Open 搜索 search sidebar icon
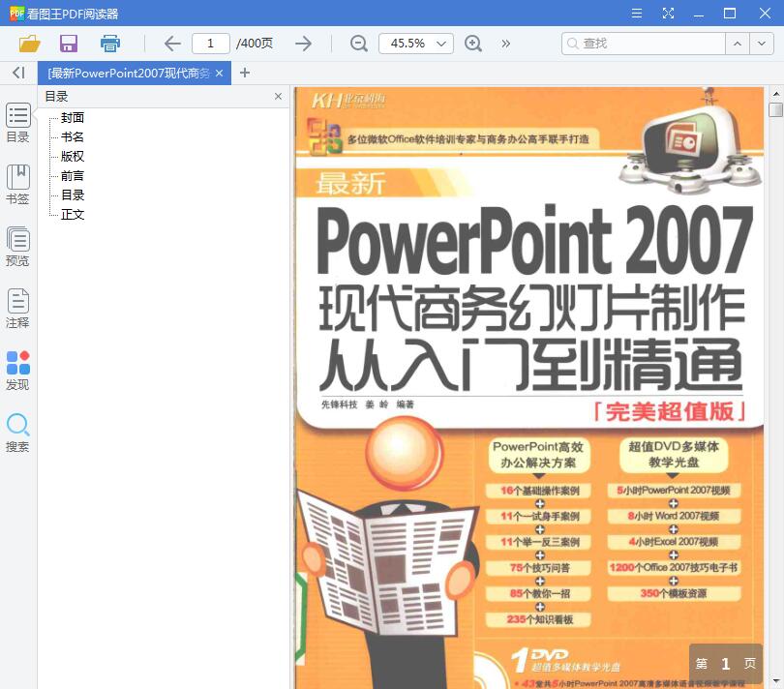 [x=18, y=433]
